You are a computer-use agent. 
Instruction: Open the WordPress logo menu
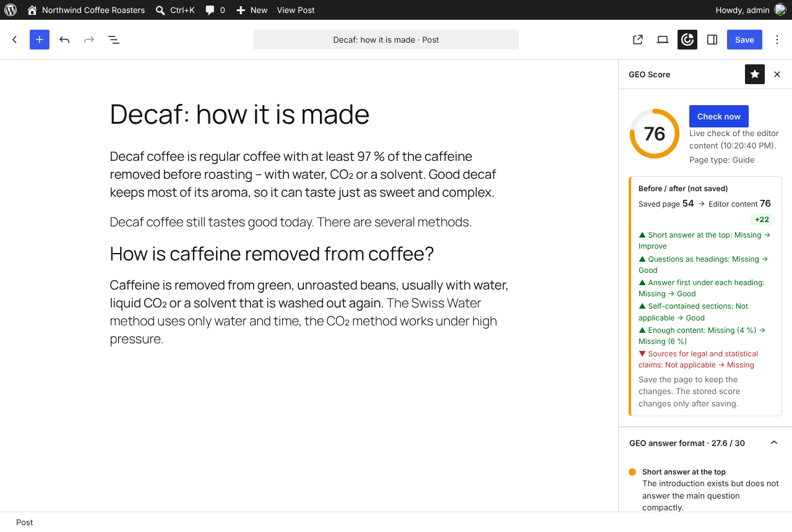[x=11, y=10]
